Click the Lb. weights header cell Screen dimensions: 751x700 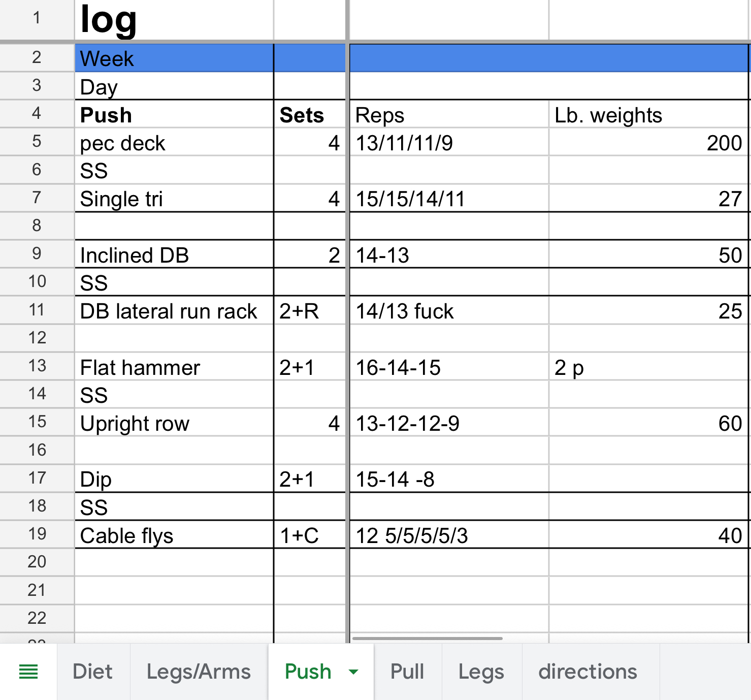tap(648, 115)
